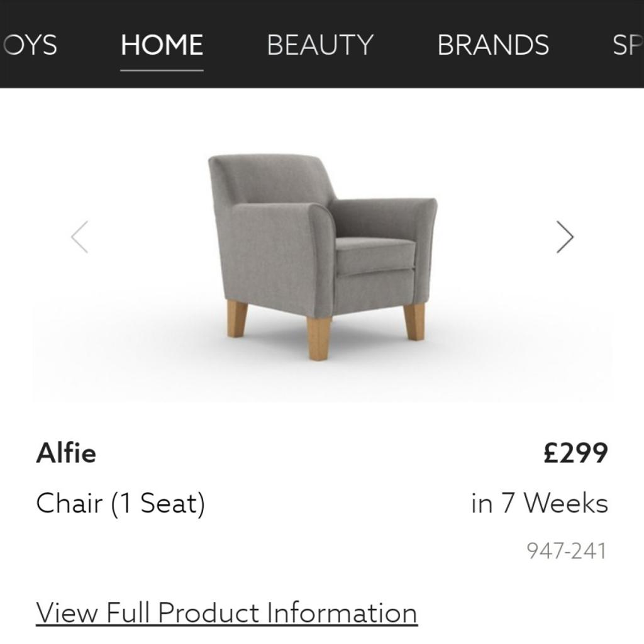Screen dimensions: 644x644
Task: Go to the BRANDS menu
Action: tap(493, 45)
